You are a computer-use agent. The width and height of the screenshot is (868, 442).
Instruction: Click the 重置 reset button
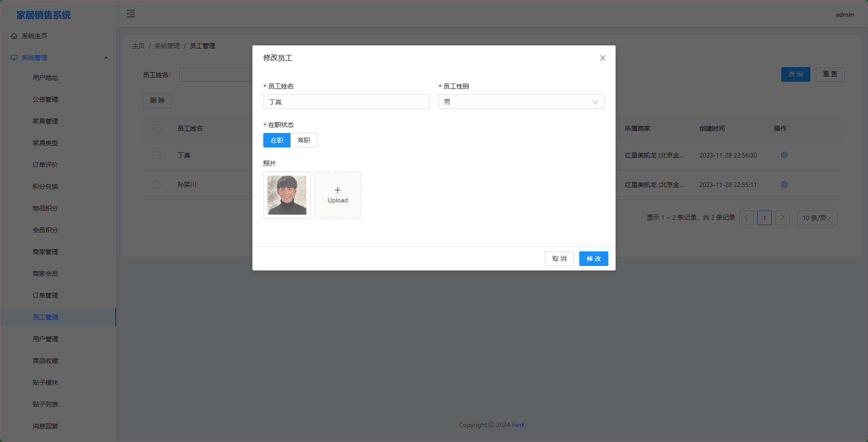pos(830,74)
